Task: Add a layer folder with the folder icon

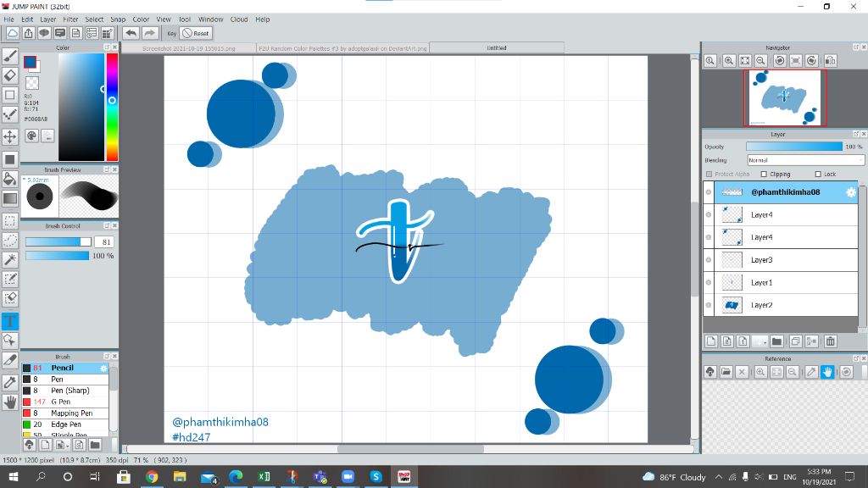Action: tap(776, 341)
